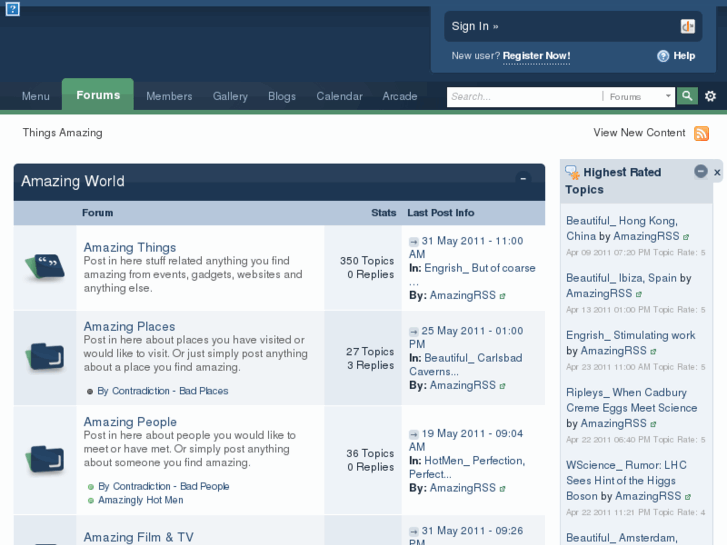The height and width of the screenshot is (545, 727).
Task: Open the Sign In link
Action: pos(475,26)
